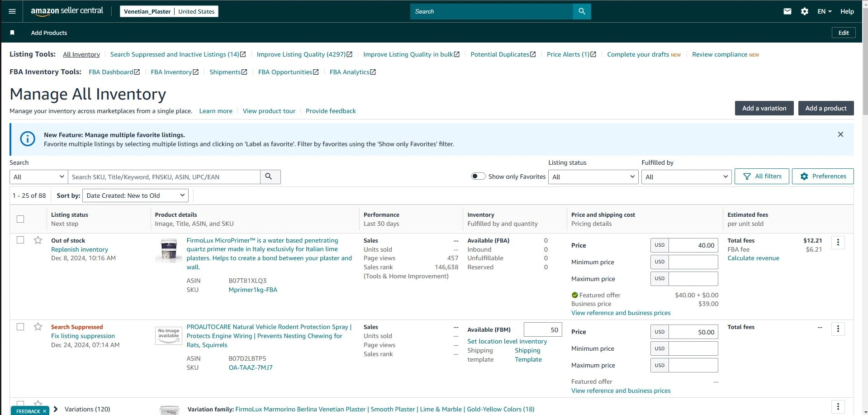Click the Add a product button
The height and width of the screenshot is (415, 868).
(x=826, y=108)
